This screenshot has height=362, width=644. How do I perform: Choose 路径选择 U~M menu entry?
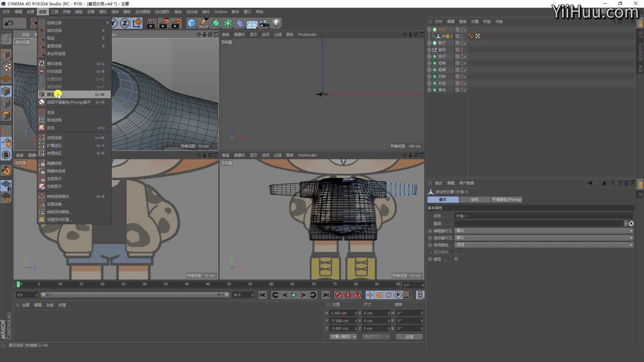click(74, 95)
